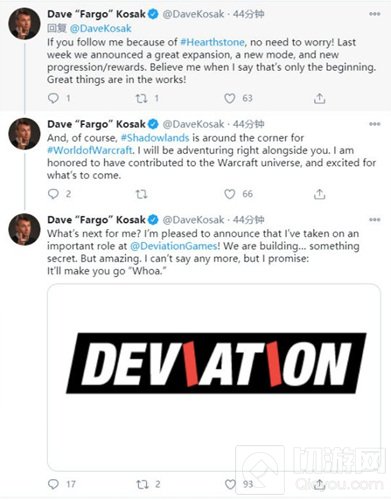Viewport: 391px width, 500px height.
Task: Like the Hearthstone tweet with 63 likes
Action: tap(230, 98)
